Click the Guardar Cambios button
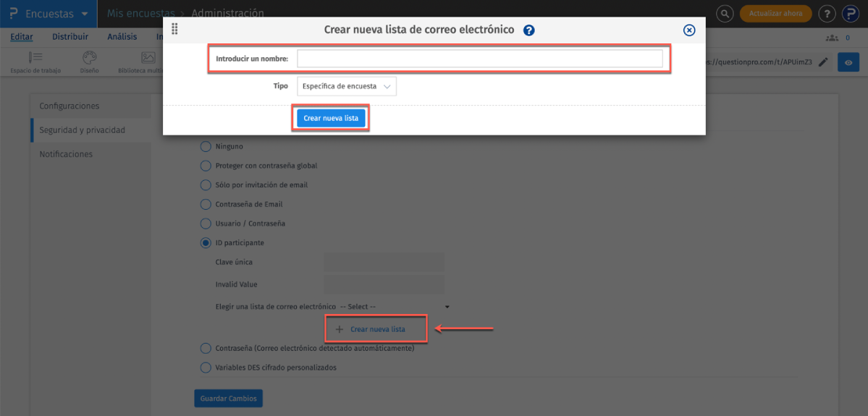868x416 pixels. click(228, 399)
